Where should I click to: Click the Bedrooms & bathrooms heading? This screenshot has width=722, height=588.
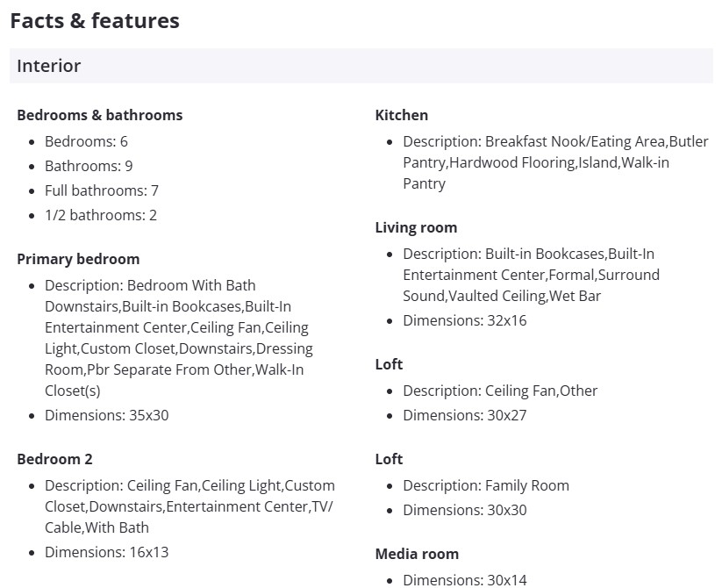99,115
